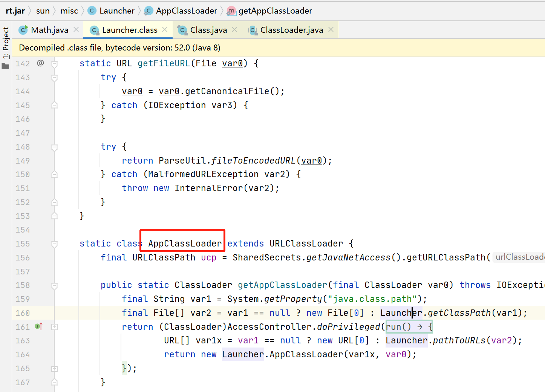Click getCanonicalFile on line 144
545x392 pixels.
(x=227, y=91)
